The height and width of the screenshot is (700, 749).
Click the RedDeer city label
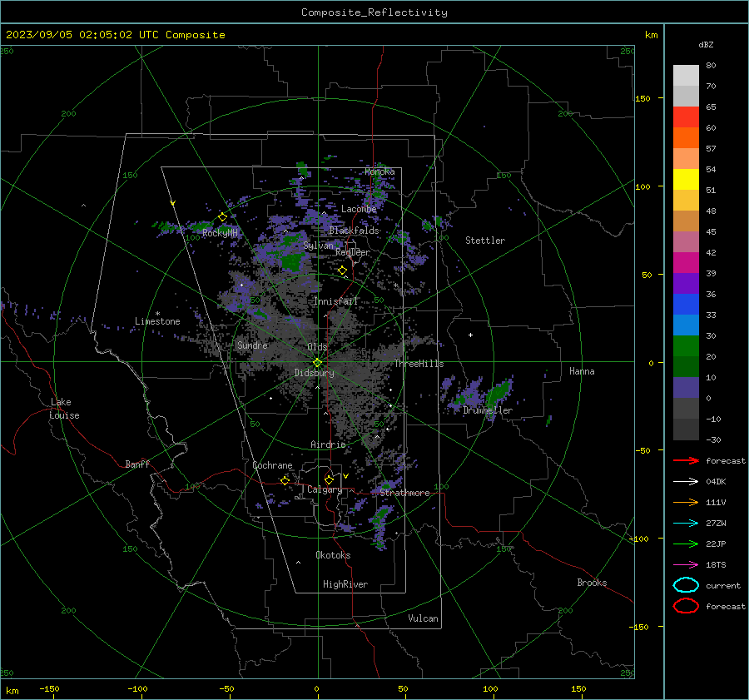353,252
